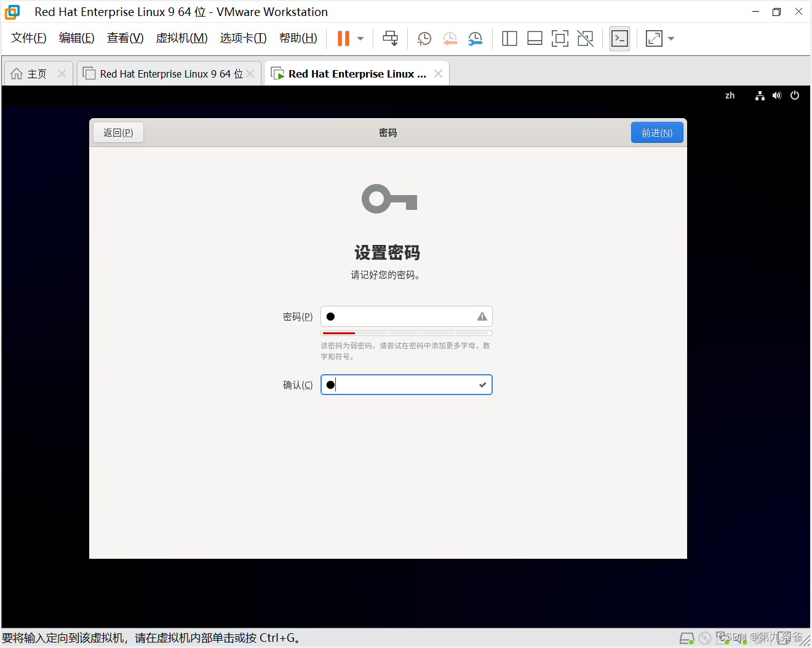Click the 确认(C) confirm password field
812x648 pixels.
point(406,385)
